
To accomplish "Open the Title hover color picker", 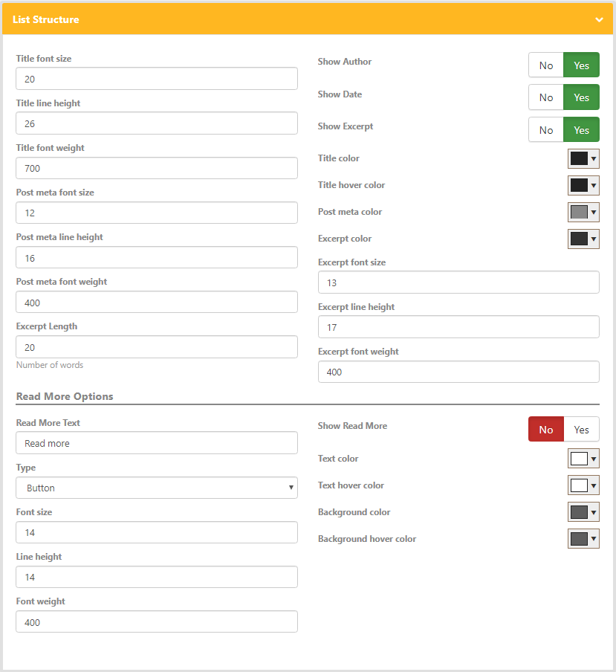I will 583,186.
